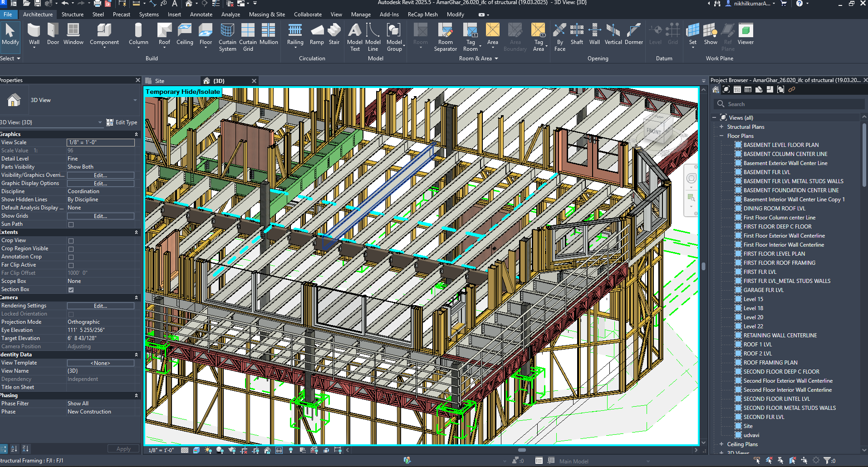This screenshot has width=868, height=467.
Task: Choose the Curtain Grid tool
Action: coord(248,37)
